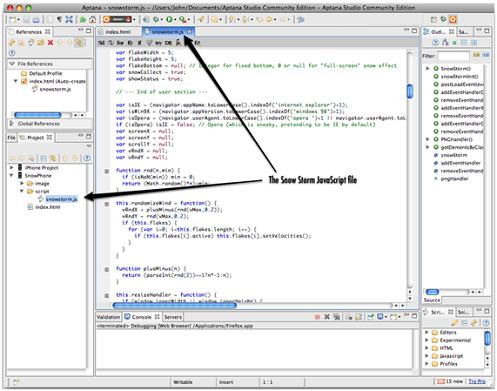Click the Filter text field in the Outline panel
This screenshot has height=391, width=497.
pyautogui.click(x=453, y=55)
